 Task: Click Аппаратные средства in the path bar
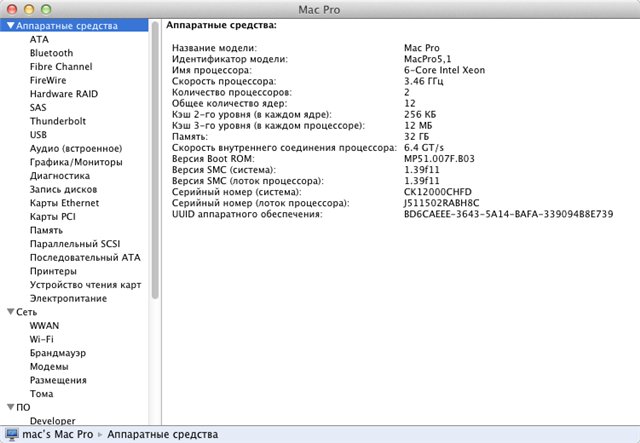tap(162, 434)
